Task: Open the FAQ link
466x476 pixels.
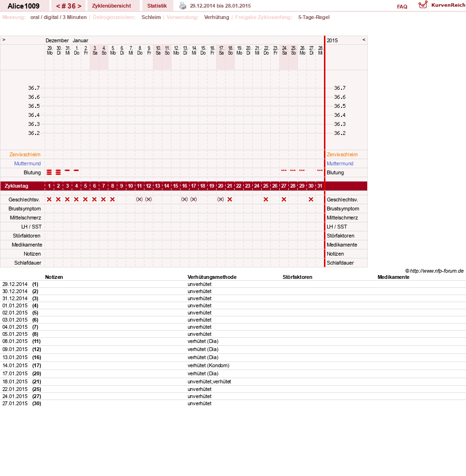Action: [x=402, y=7]
